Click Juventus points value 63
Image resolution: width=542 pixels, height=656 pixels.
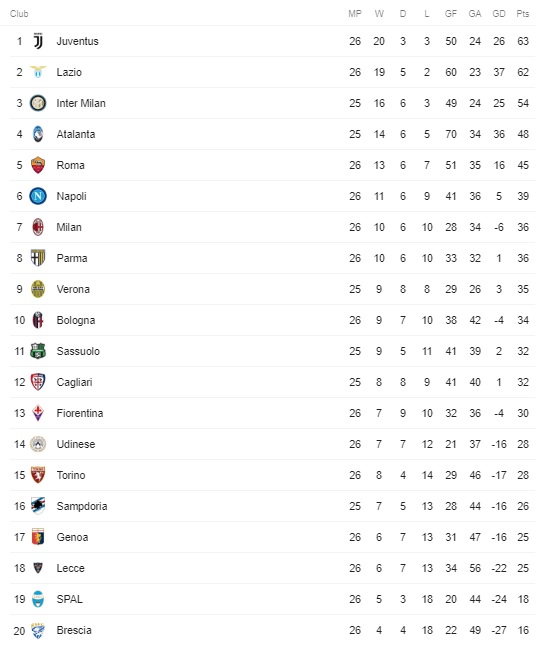pos(523,41)
